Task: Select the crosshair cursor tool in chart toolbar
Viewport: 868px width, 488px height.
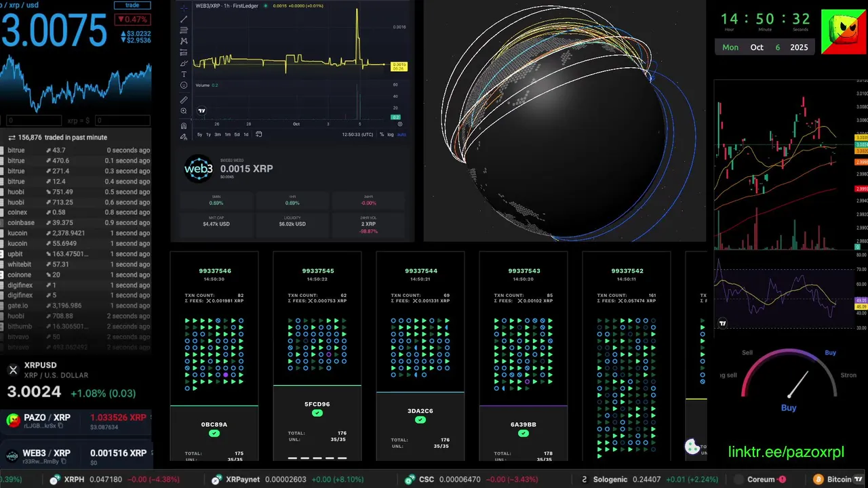Action: 184,8
